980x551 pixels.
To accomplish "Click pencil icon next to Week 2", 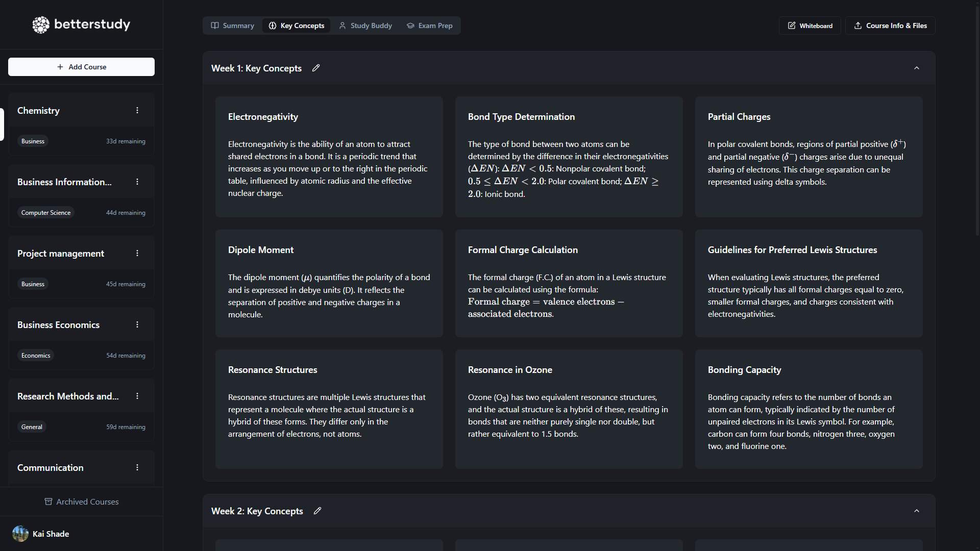I will 317,511.
